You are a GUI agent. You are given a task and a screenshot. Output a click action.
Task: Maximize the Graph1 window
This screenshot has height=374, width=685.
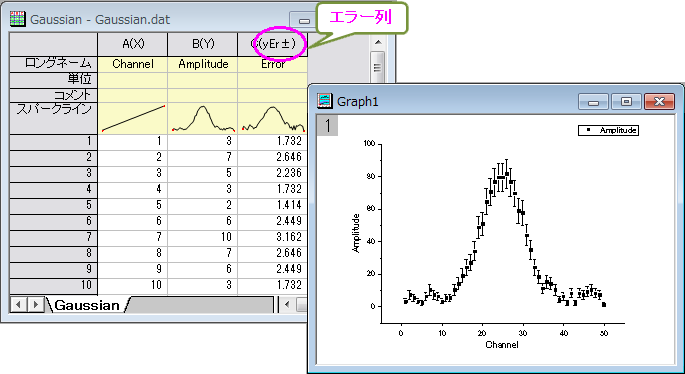626,102
